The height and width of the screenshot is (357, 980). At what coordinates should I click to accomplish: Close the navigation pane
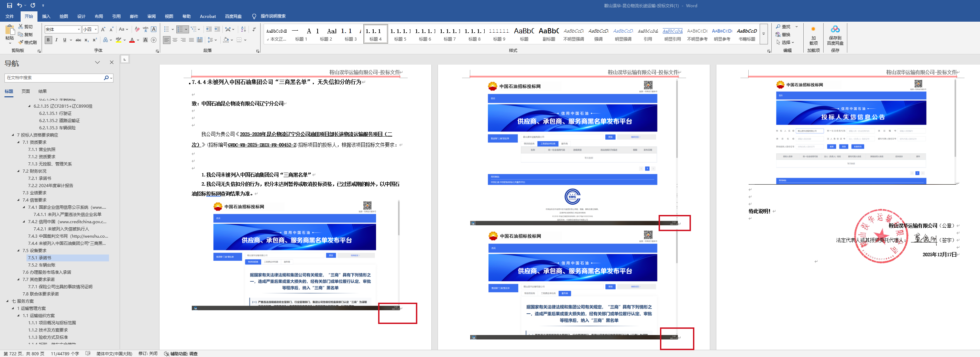111,62
